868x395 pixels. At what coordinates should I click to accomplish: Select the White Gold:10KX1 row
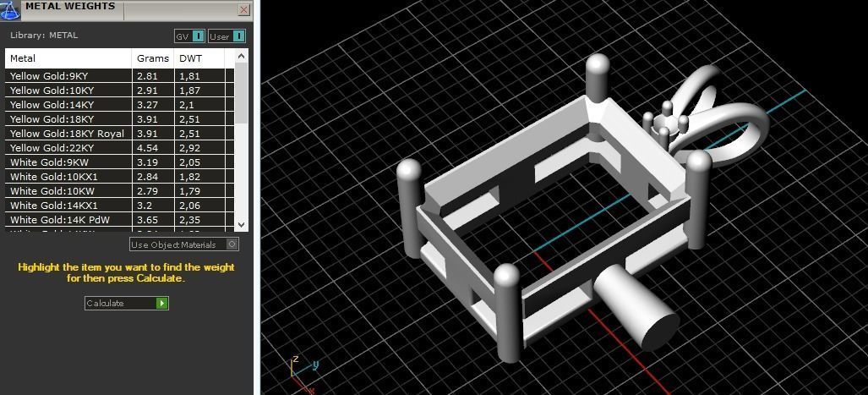pos(119,177)
